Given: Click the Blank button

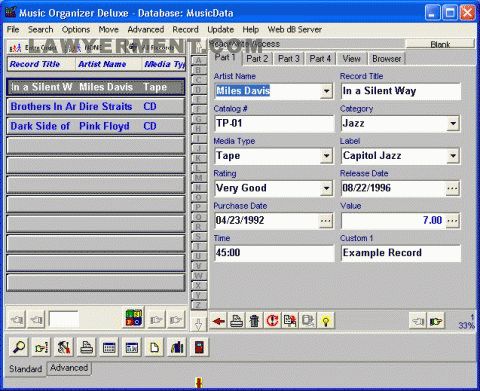Looking at the screenshot, I should pos(440,44).
